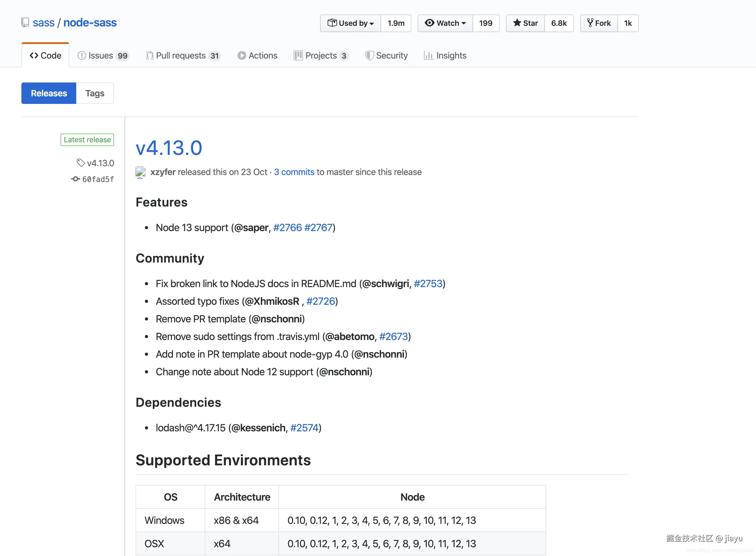756x556 pixels.
Task: Go to the Insights tab
Action: point(445,55)
